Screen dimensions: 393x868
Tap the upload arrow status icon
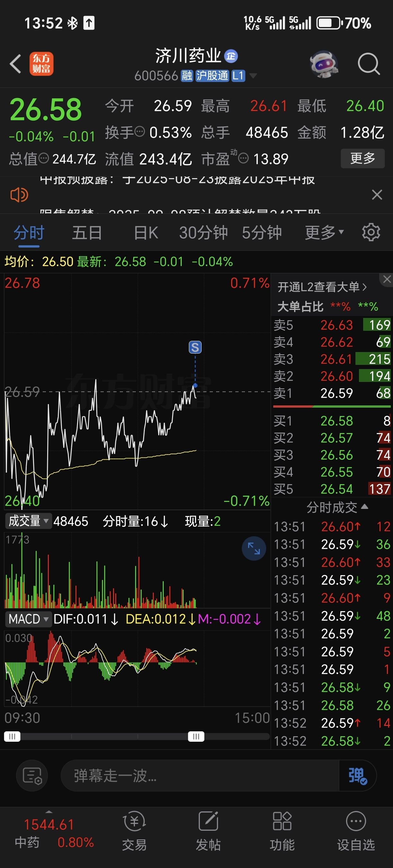[x=89, y=23]
